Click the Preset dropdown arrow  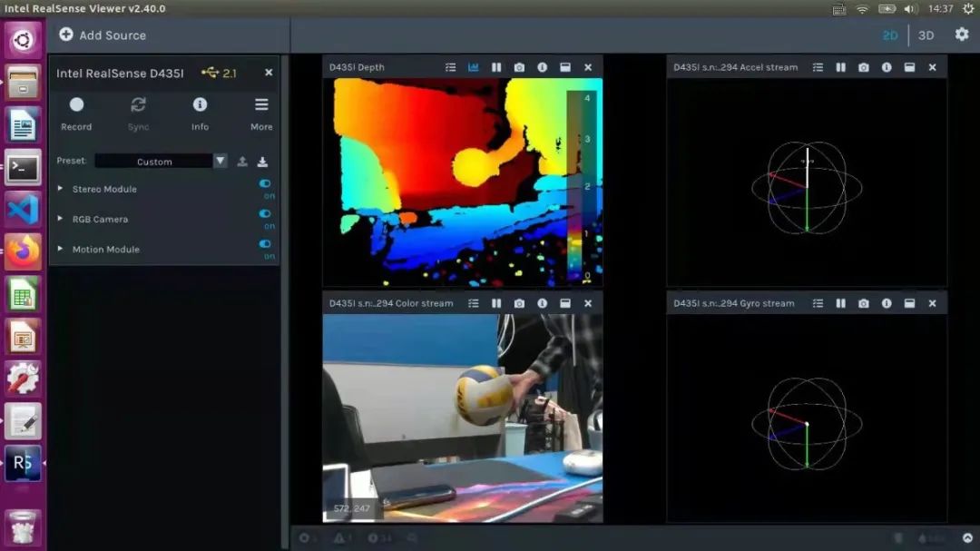tap(220, 162)
